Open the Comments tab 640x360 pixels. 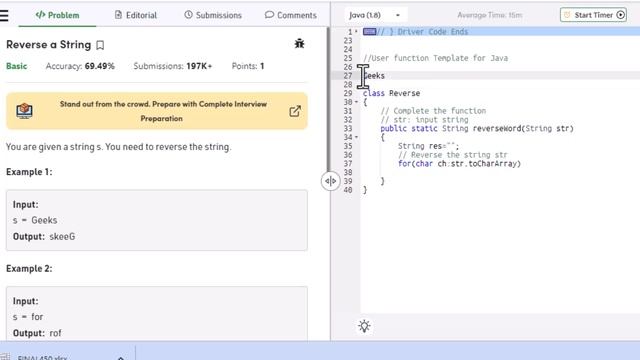[291, 15]
